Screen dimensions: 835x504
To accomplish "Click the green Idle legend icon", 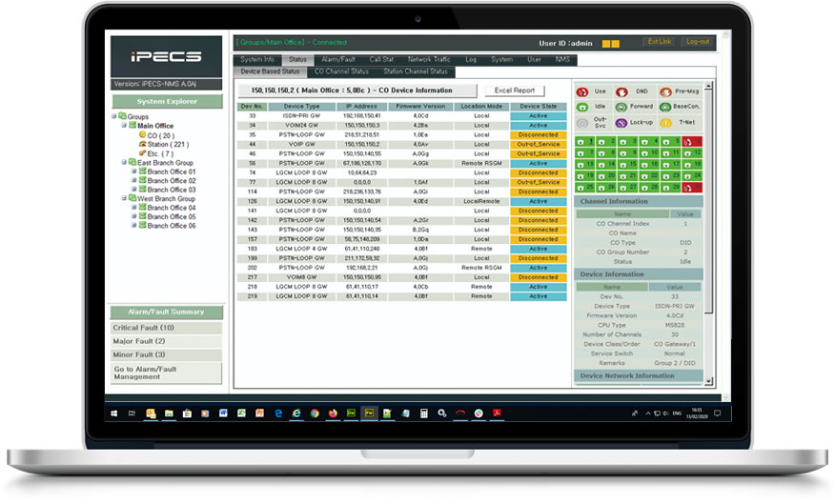I will pos(582,107).
